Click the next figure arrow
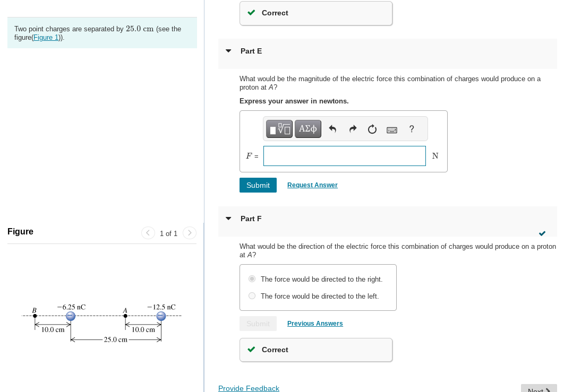581x392 pixels. pos(189,233)
